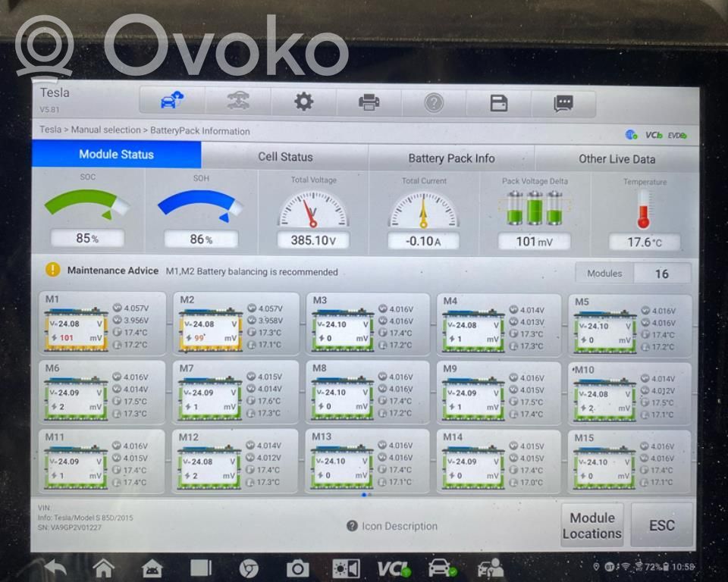Open the Battery Pack Info tab
The image size is (728, 582).
tap(451, 158)
